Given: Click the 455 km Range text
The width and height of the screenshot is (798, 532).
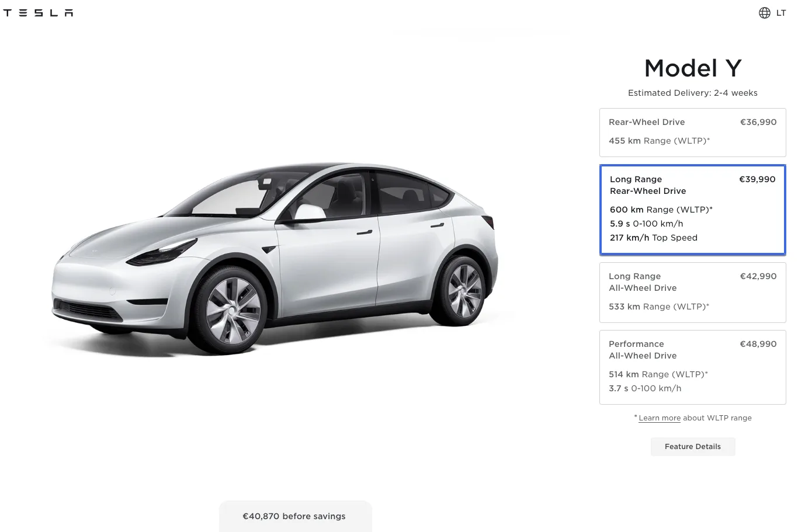Looking at the screenshot, I should pyautogui.click(x=659, y=141).
